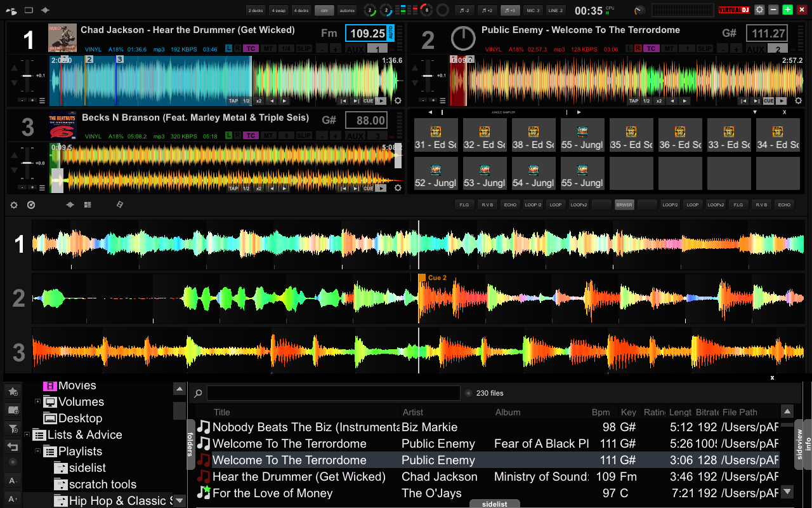The image size is (812, 508).
Task: Click the LINE .2 button
Action: click(556, 10)
